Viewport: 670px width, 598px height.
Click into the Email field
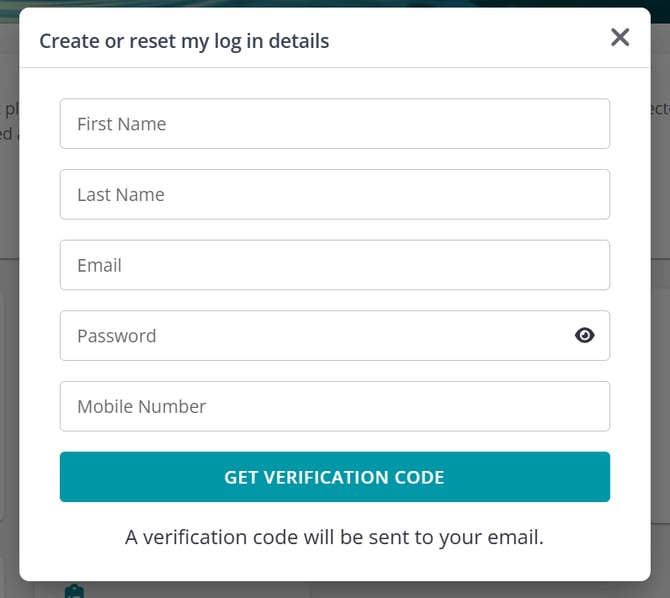click(x=334, y=265)
